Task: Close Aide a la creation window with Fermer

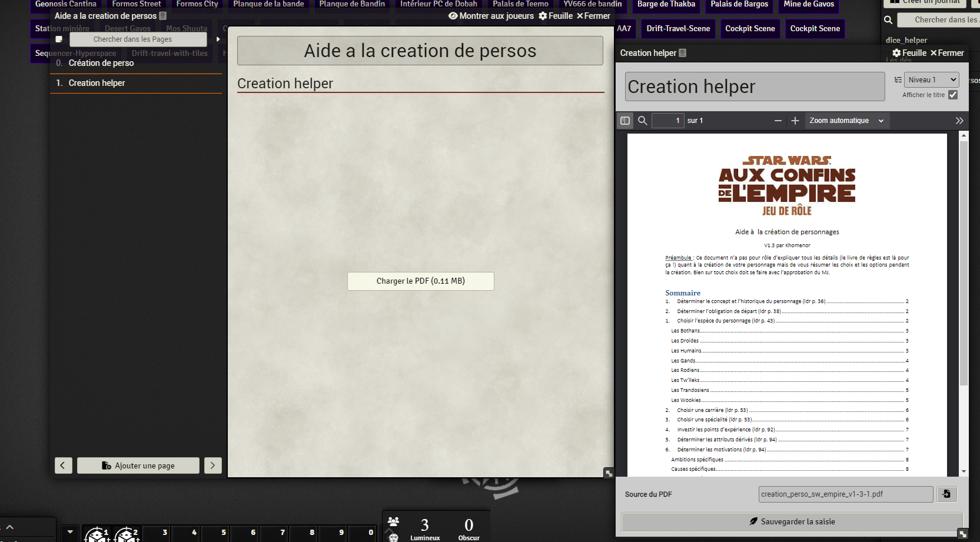Action: (x=593, y=16)
